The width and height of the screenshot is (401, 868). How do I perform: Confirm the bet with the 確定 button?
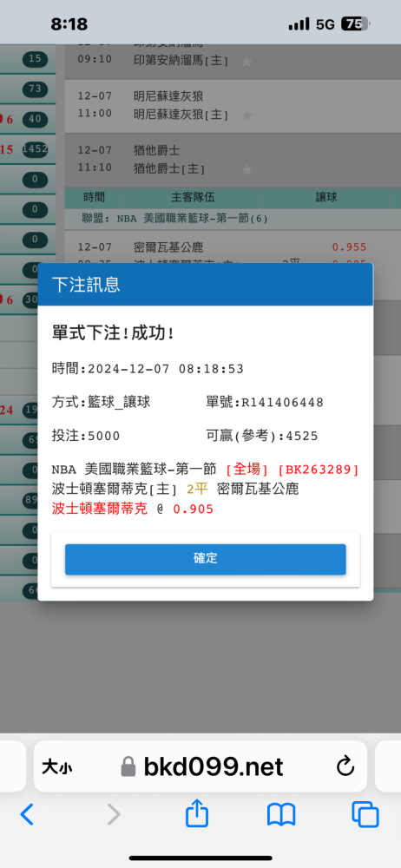(x=206, y=559)
